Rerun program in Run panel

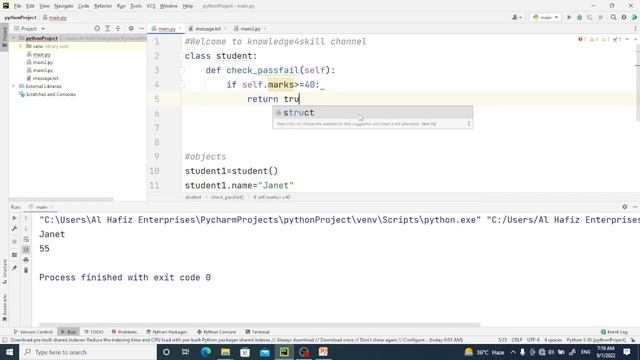14,218
